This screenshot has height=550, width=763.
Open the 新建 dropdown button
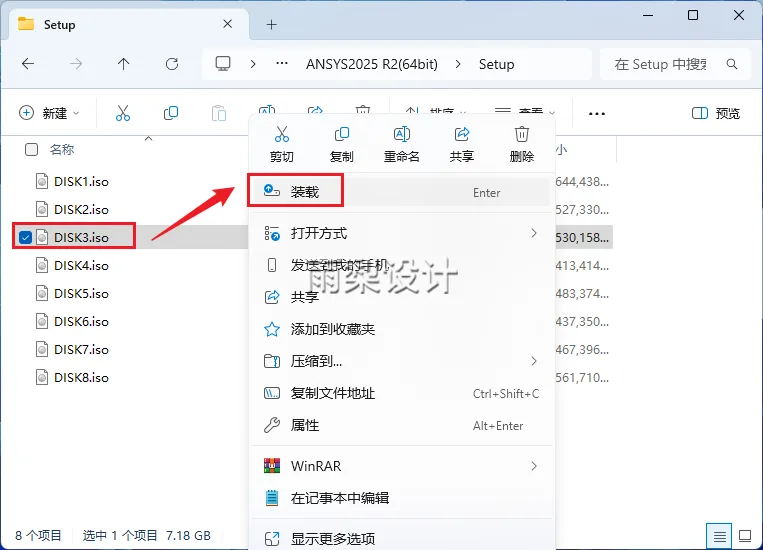[49, 113]
